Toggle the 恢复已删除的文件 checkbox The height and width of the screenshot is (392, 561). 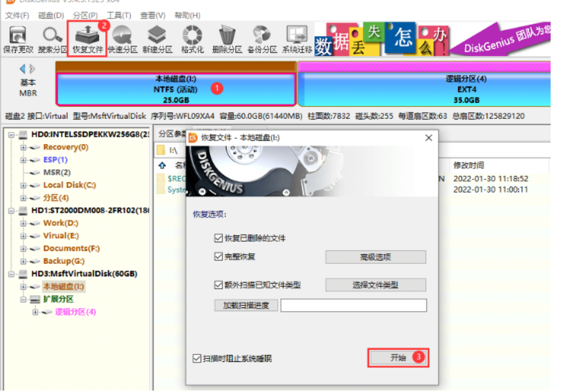(218, 238)
